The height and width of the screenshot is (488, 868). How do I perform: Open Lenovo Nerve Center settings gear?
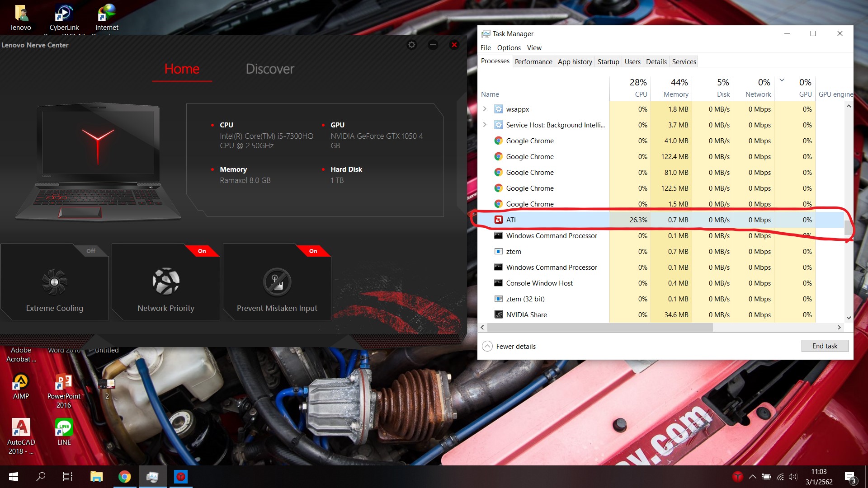click(411, 45)
